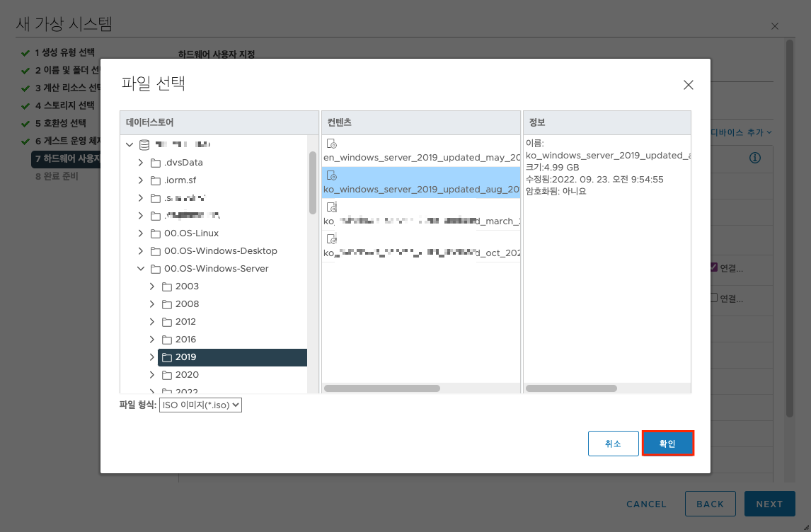Click the 정보 panel horizontal scrollbar

point(571,388)
